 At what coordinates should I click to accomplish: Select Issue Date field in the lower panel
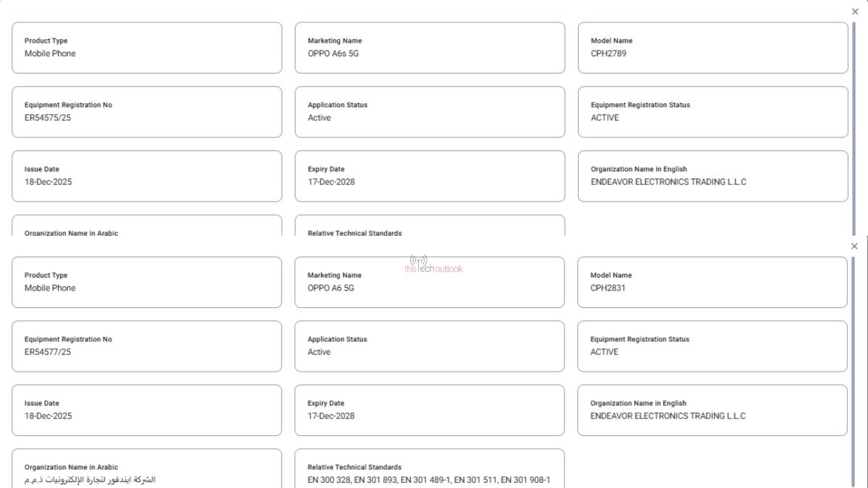[147, 410]
